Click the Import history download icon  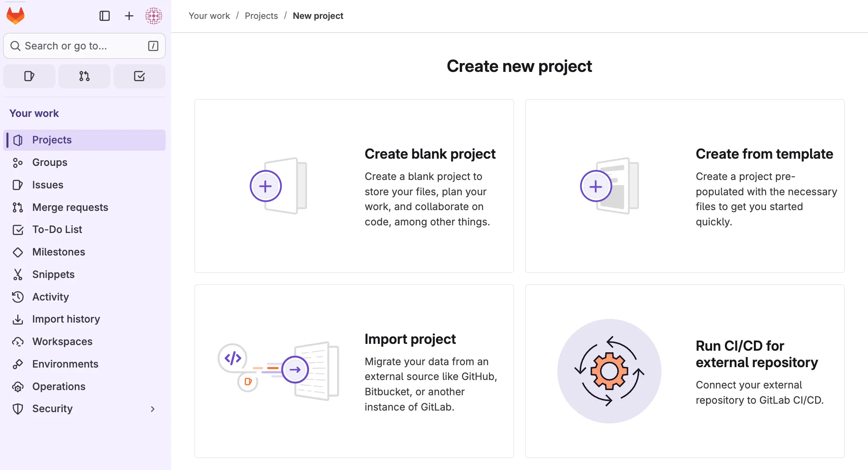click(18, 319)
